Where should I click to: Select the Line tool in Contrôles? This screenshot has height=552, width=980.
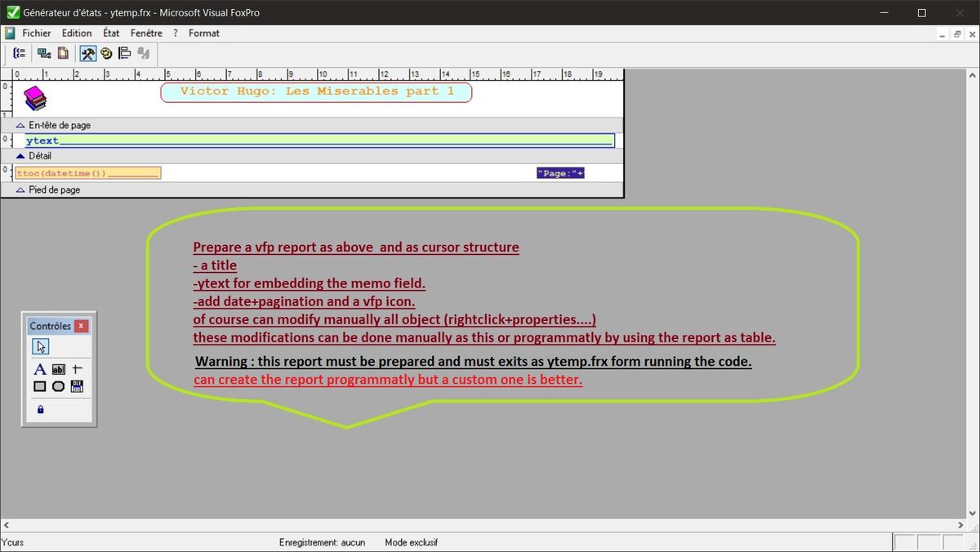(x=78, y=370)
